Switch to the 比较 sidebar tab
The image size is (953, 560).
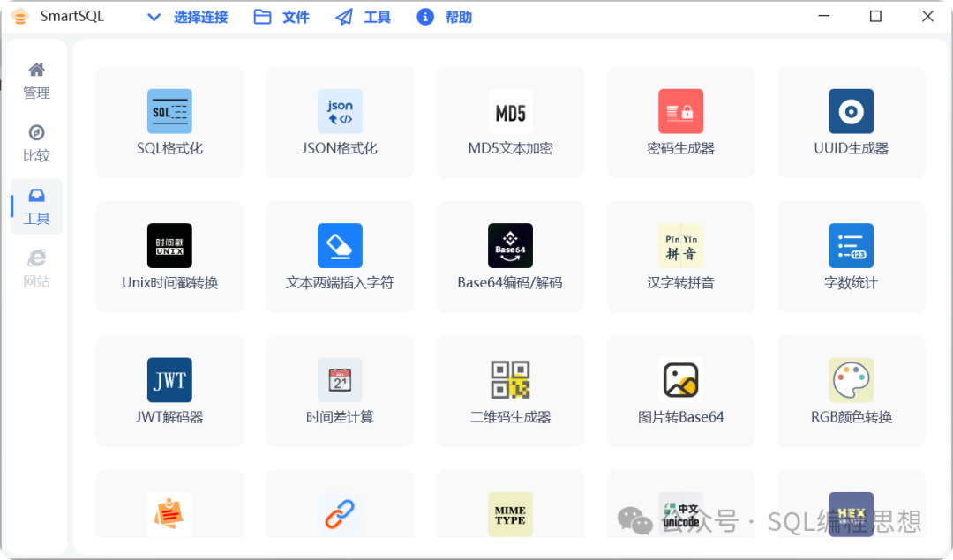36,143
